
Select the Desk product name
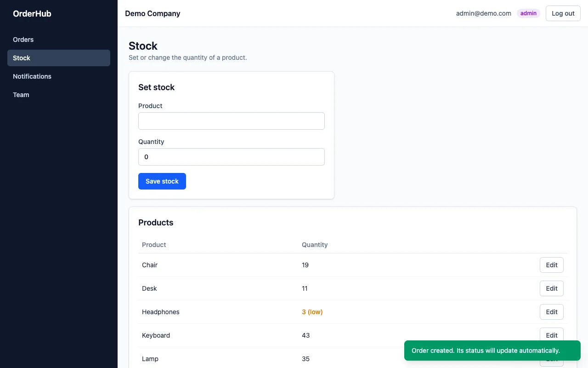149,288
